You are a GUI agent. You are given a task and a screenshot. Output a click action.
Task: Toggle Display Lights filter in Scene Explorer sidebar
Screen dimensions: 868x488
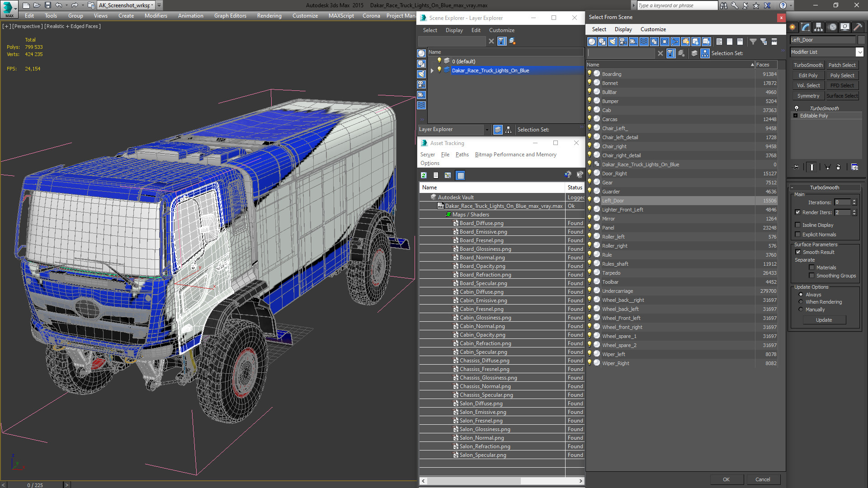point(421,74)
